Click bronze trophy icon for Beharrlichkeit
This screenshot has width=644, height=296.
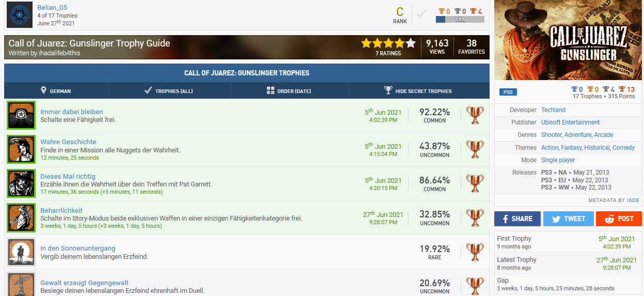click(475, 217)
